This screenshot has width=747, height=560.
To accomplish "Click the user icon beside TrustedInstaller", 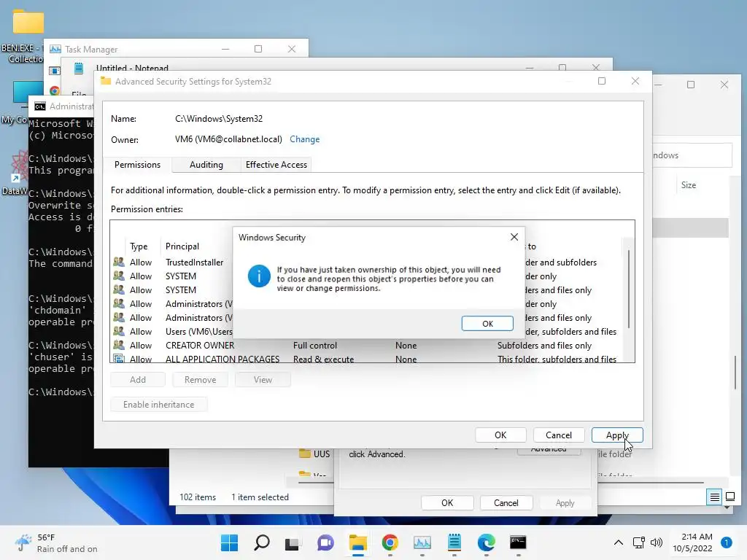I will (119, 262).
